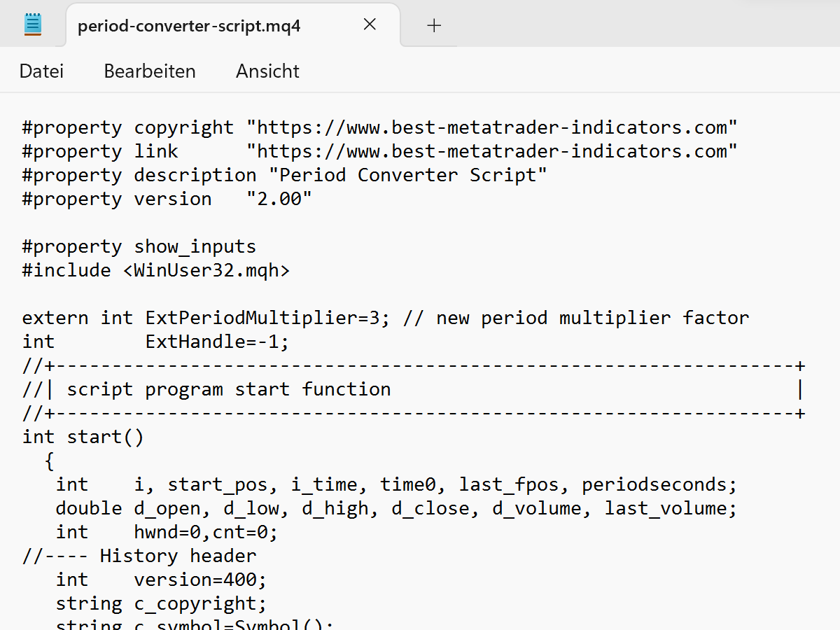Click the link property URL text

490,150
